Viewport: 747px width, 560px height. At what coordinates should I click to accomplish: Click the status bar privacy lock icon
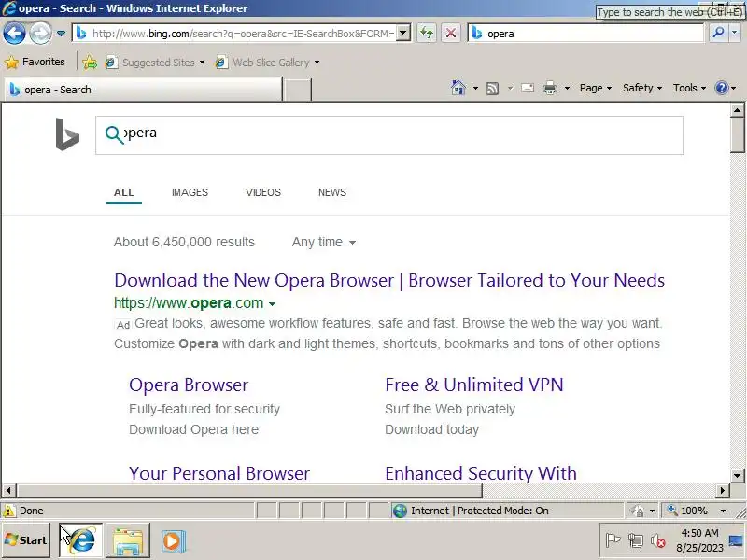click(x=638, y=511)
